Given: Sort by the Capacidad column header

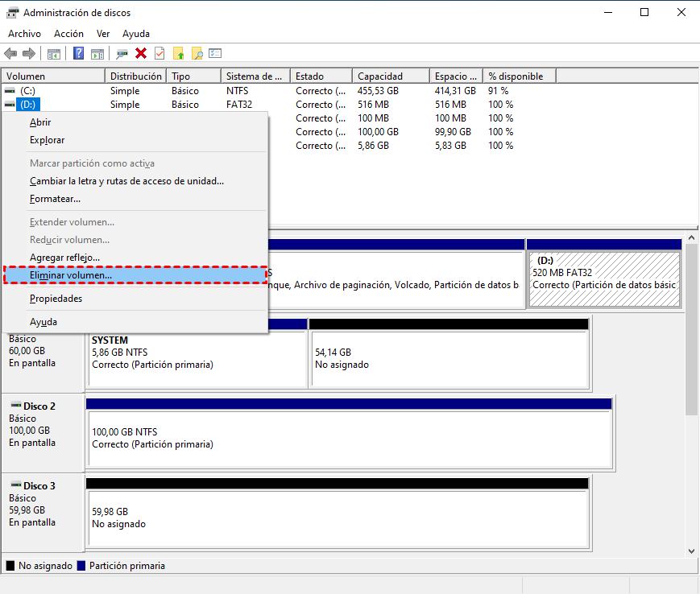Looking at the screenshot, I should 380,76.
